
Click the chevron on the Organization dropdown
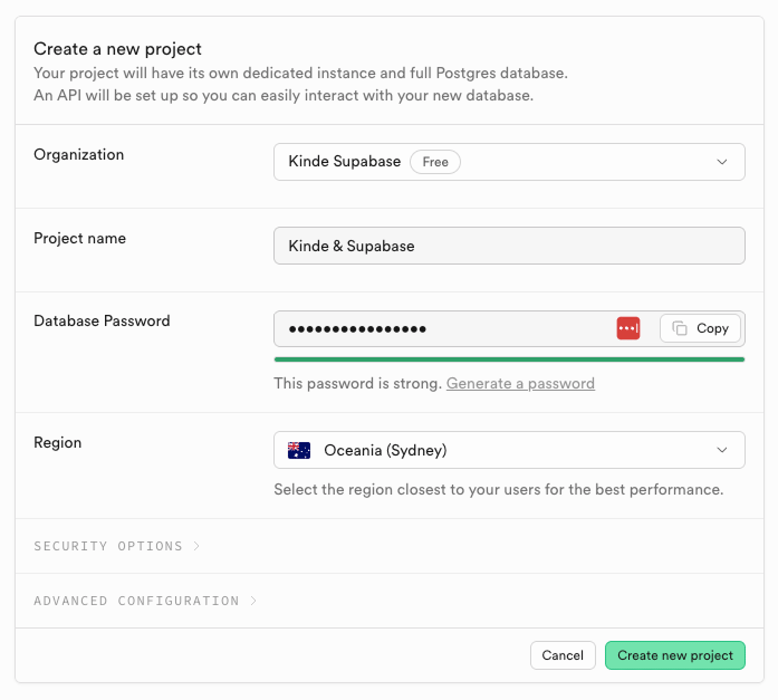pos(722,162)
